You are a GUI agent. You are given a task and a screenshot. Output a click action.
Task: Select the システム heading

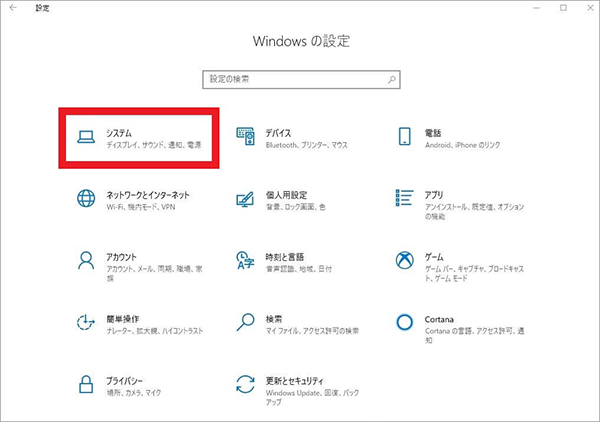(119, 133)
